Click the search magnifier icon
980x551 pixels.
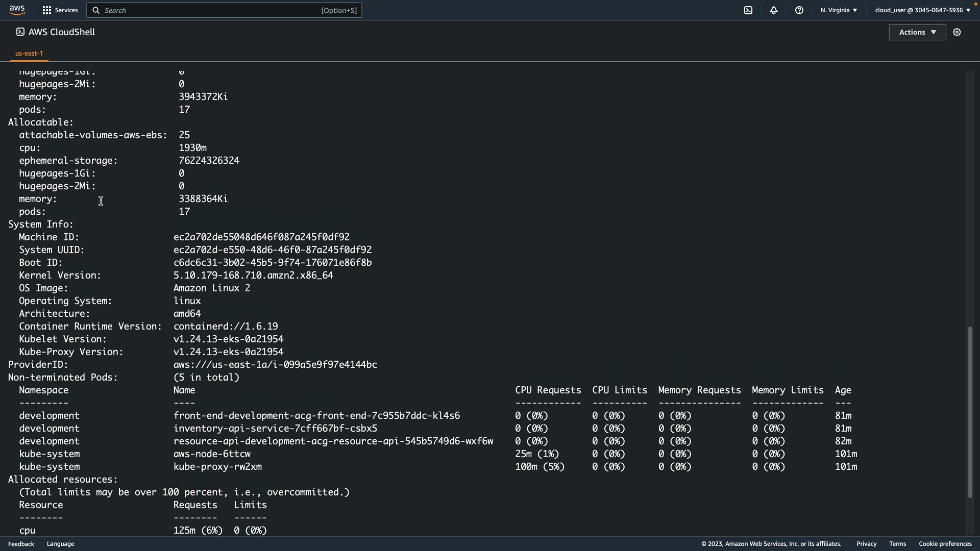coord(96,10)
